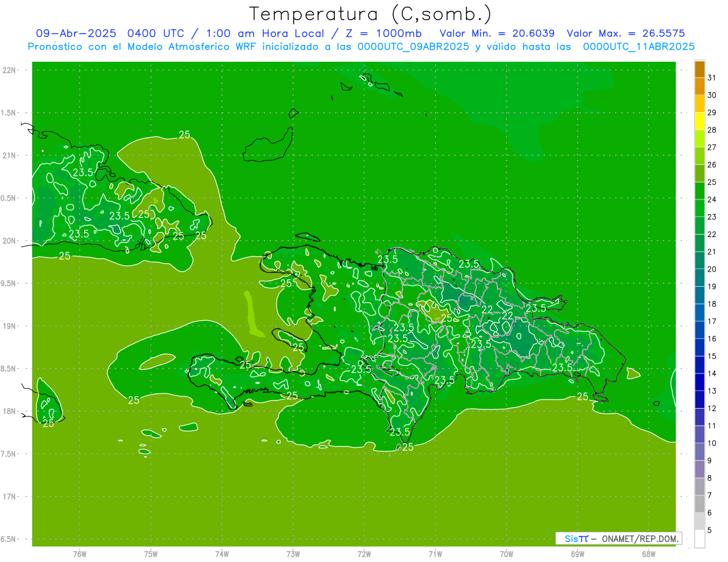Click the '71W' longitude label
The image size is (728, 562).
point(435,554)
